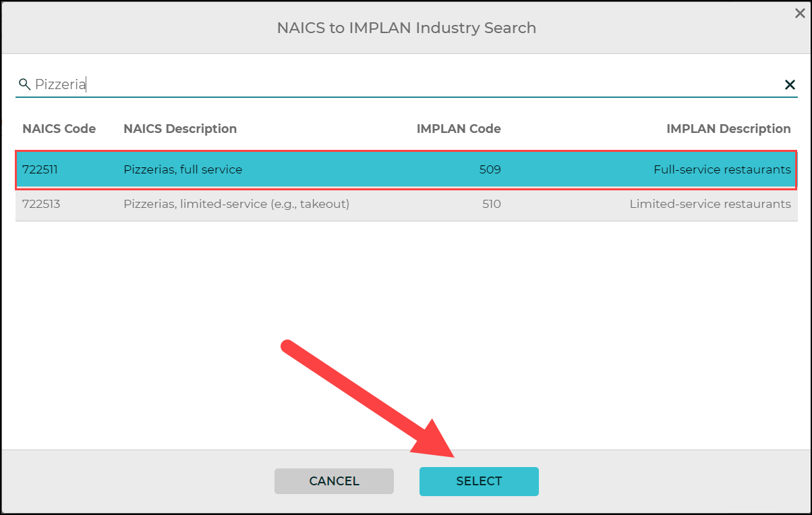
Task: Select NAICS code 722513 cell
Action: pos(41,204)
